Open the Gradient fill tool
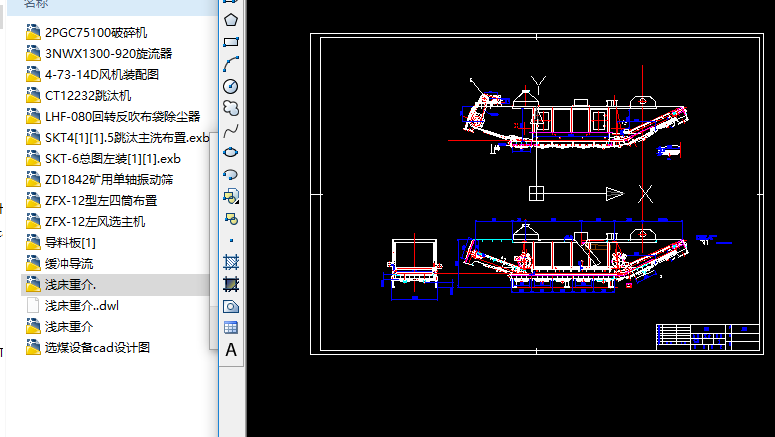 tap(231, 284)
